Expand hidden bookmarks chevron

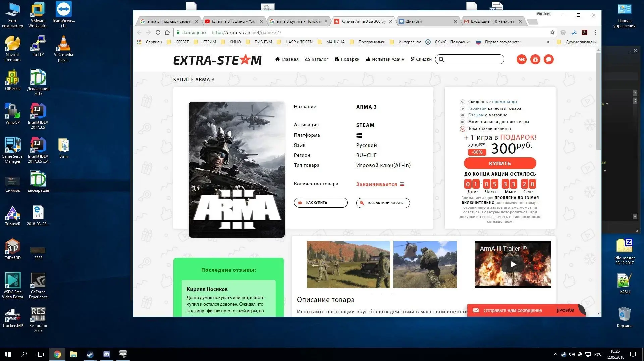(548, 42)
